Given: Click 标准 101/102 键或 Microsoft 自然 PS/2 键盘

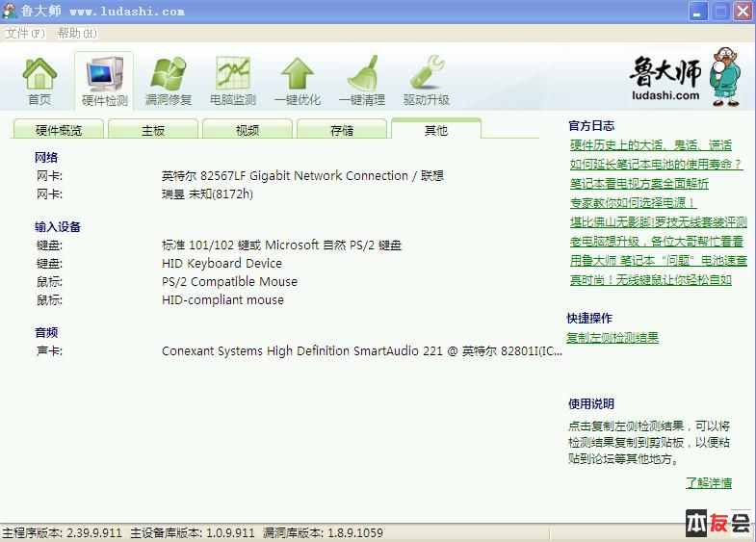Looking at the screenshot, I should (281, 245).
